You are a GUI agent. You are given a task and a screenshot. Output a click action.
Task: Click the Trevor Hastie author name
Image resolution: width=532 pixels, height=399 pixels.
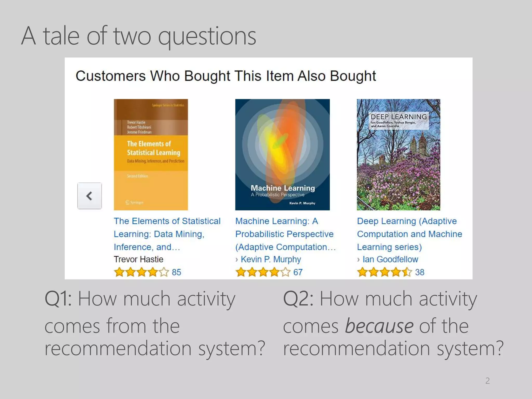point(138,259)
